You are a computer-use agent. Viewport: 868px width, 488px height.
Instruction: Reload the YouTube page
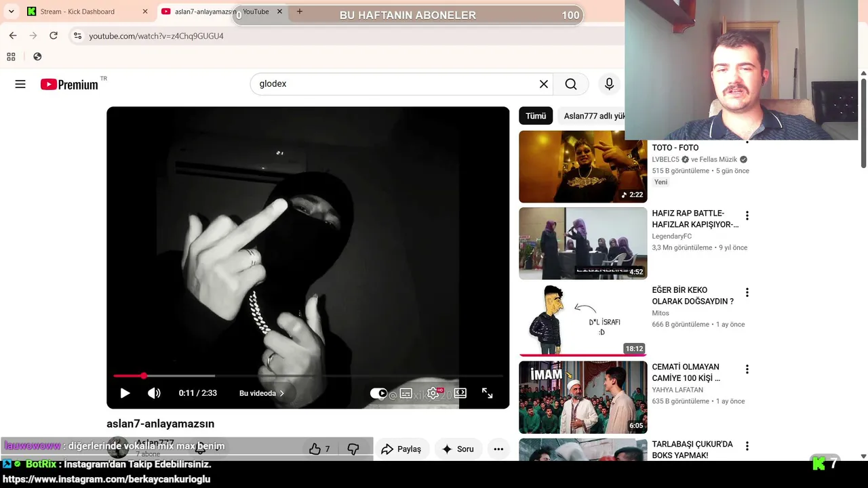(54, 35)
